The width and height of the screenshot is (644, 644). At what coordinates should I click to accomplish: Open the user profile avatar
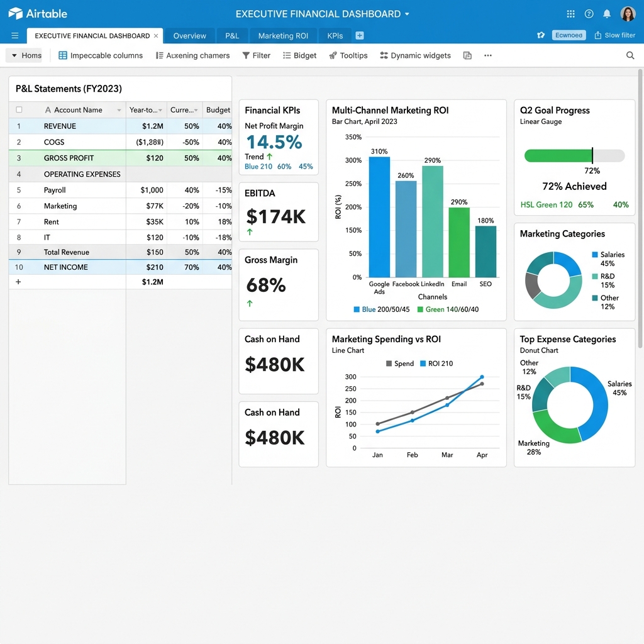click(x=628, y=14)
